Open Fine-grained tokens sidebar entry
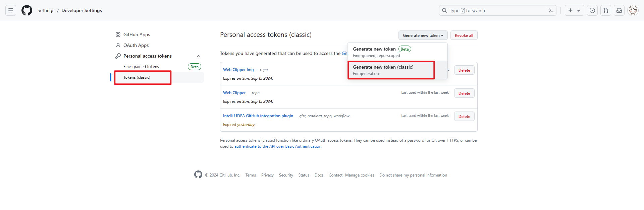 coord(141,67)
